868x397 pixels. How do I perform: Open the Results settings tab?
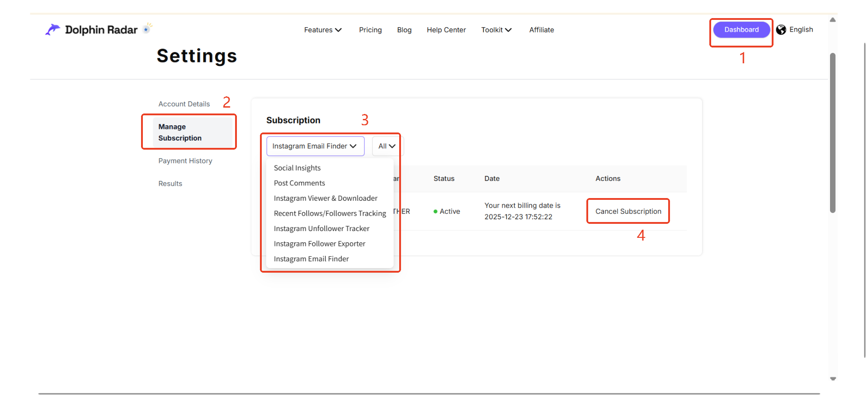coord(170,184)
